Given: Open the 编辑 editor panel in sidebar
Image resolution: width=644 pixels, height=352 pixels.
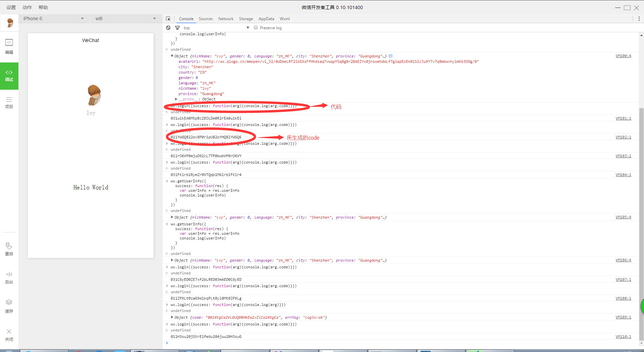Looking at the screenshot, I should point(9,46).
